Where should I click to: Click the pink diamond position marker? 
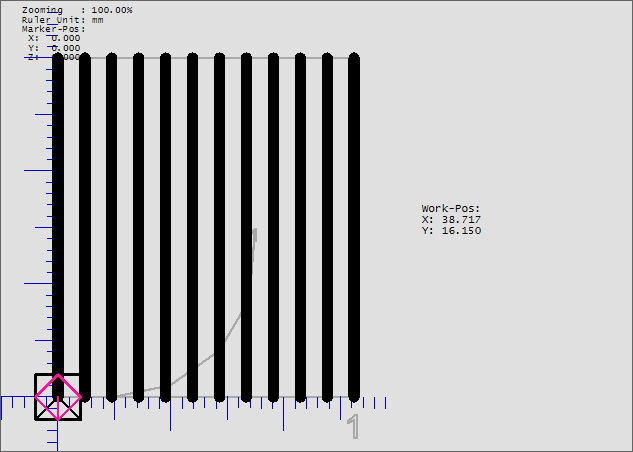tap(58, 396)
